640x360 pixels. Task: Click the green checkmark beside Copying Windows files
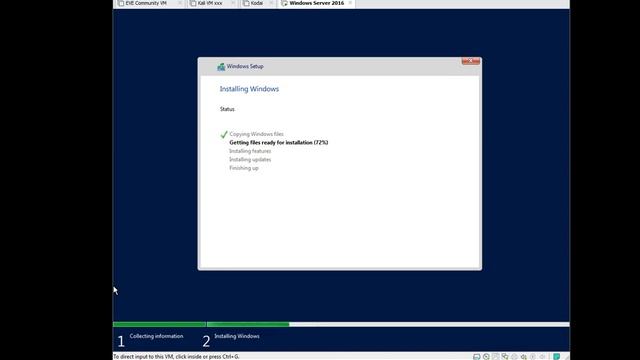[x=224, y=134]
